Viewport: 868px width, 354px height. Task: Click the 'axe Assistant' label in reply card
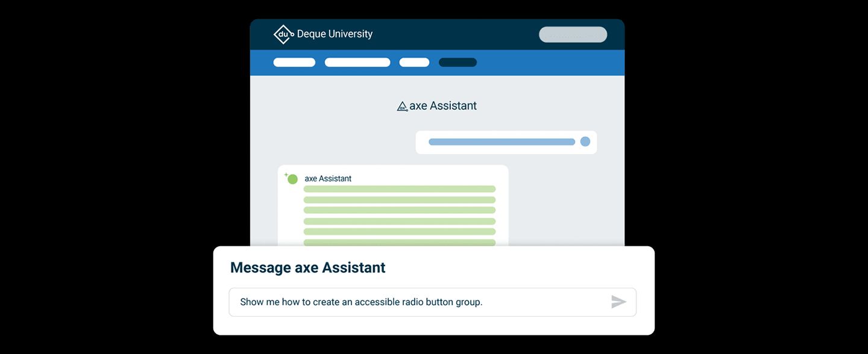pos(328,179)
